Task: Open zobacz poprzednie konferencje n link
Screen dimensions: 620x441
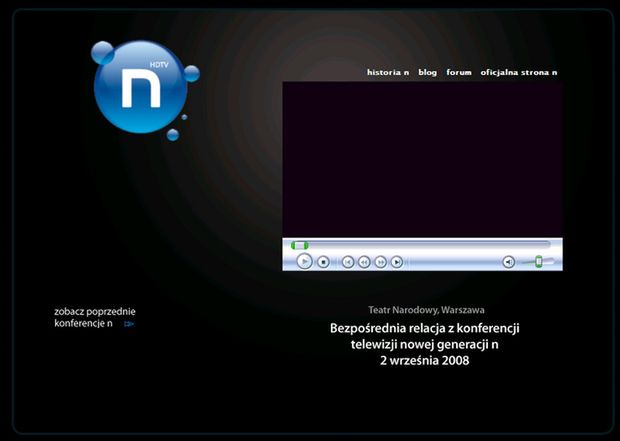Action: [x=95, y=317]
